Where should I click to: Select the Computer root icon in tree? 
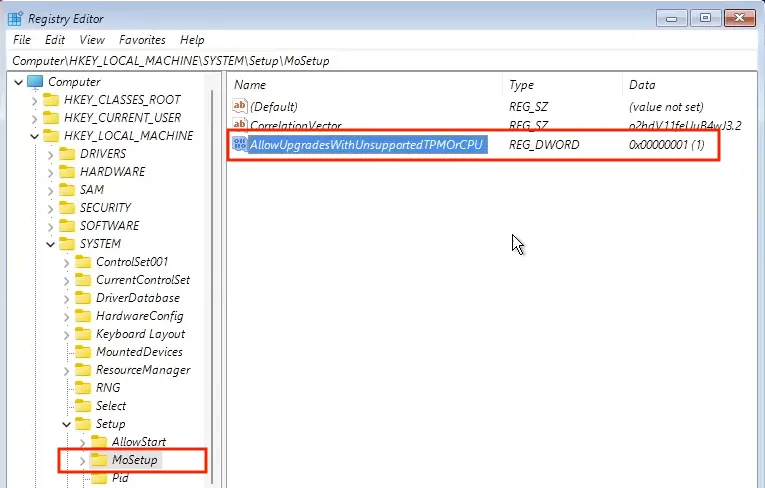coord(35,82)
